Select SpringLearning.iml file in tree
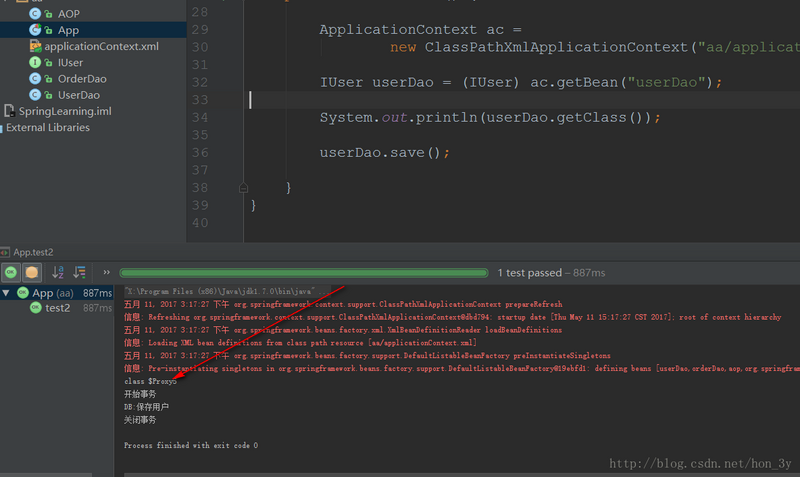 point(65,111)
